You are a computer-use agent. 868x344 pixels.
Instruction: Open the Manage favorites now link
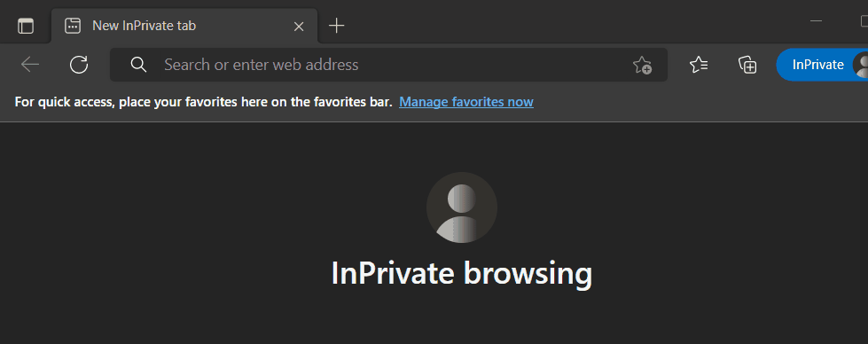click(466, 102)
